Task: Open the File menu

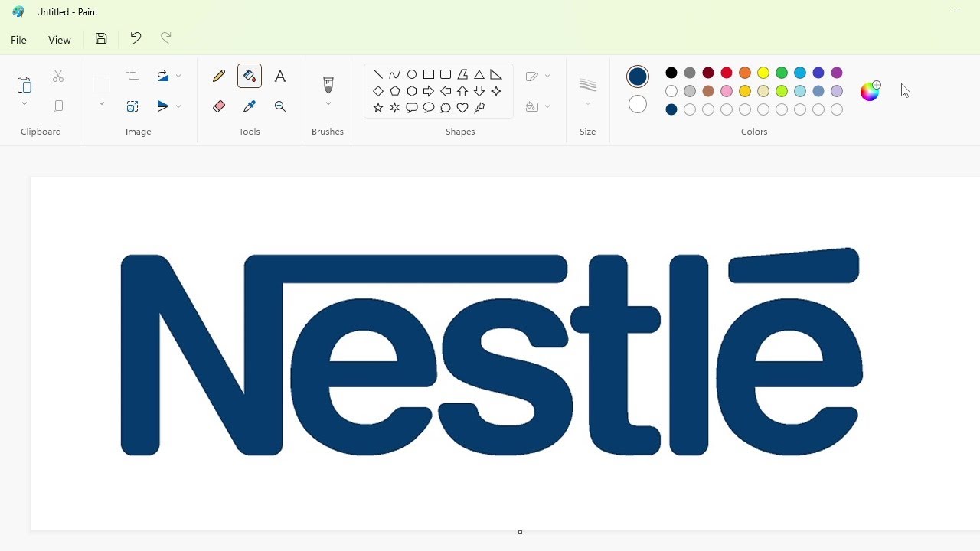Action: [19, 40]
